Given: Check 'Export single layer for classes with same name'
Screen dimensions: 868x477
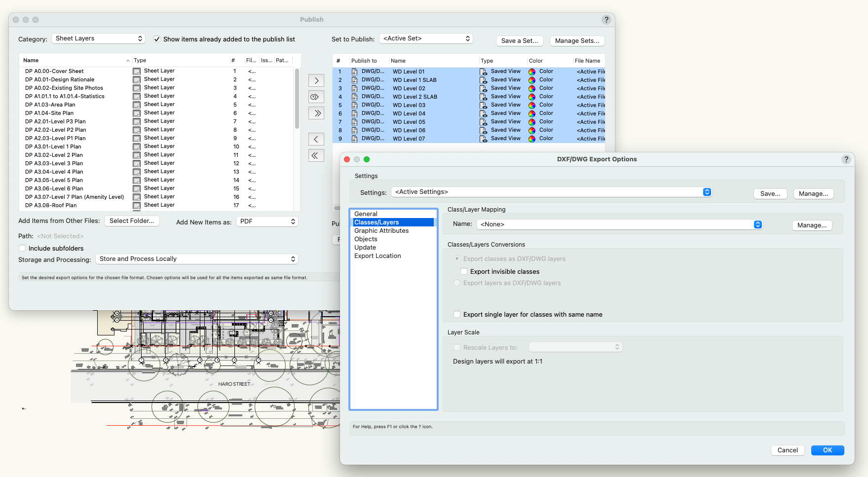Looking at the screenshot, I should click(456, 314).
